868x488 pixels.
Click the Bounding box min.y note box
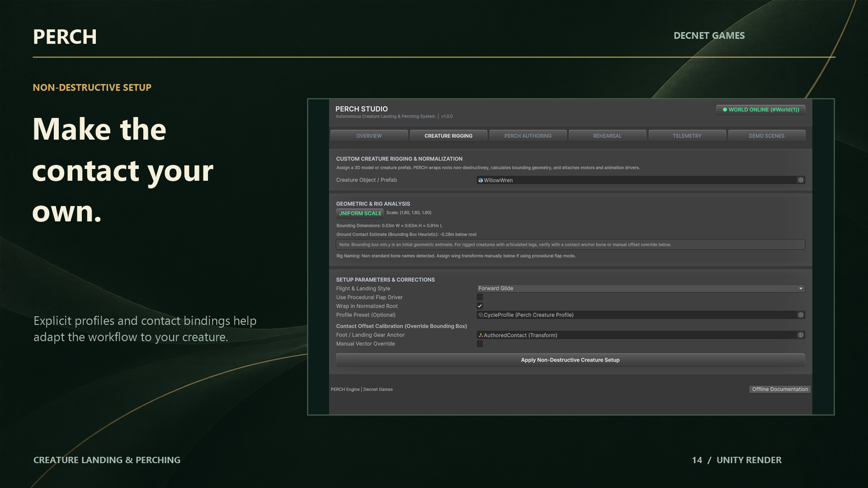(x=570, y=244)
